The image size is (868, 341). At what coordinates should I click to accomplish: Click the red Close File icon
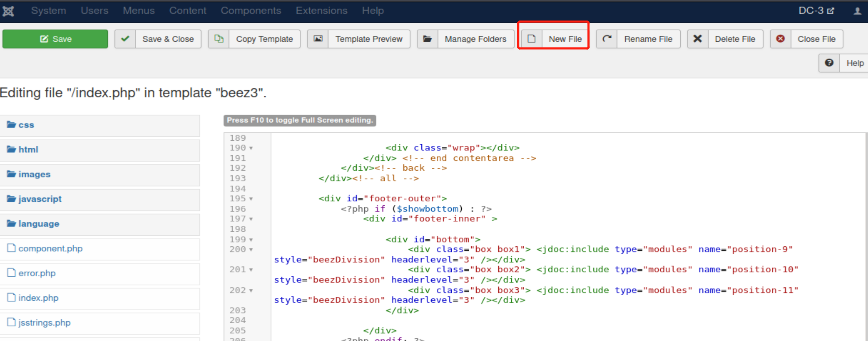click(781, 39)
